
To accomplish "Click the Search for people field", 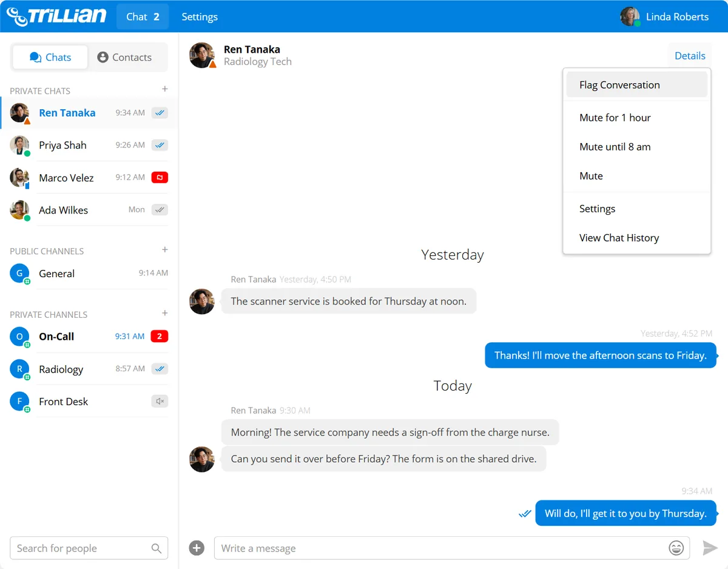I will [x=89, y=548].
